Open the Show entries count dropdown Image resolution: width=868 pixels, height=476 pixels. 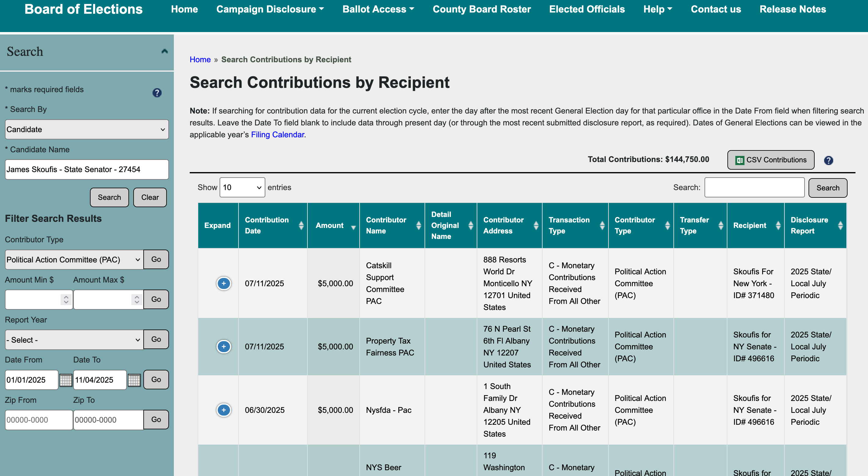pyautogui.click(x=242, y=187)
